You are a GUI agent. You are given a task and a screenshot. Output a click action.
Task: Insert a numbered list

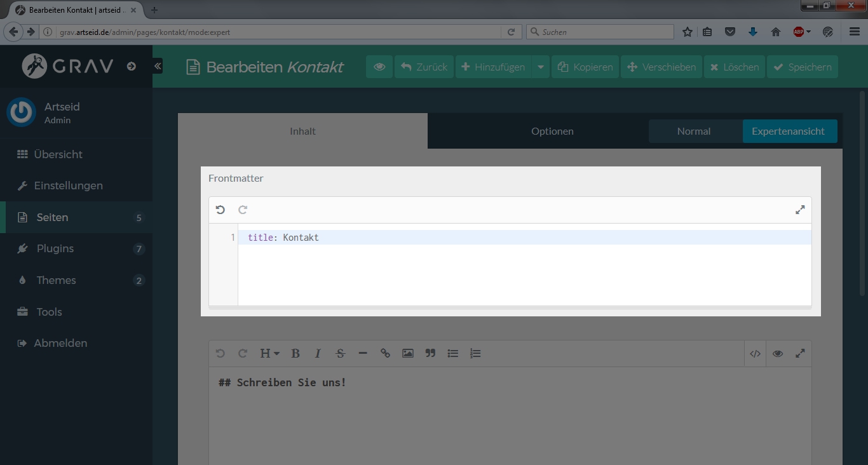(x=475, y=354)
